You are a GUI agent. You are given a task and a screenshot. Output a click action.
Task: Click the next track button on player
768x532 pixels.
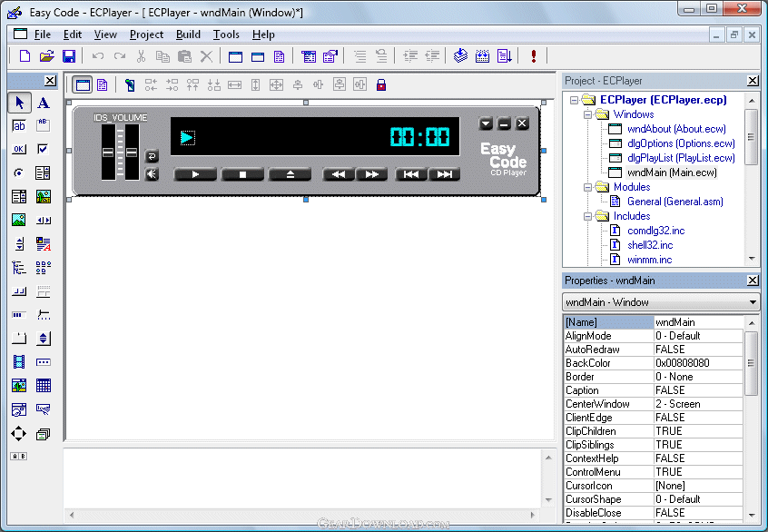[x=444, y=174]
